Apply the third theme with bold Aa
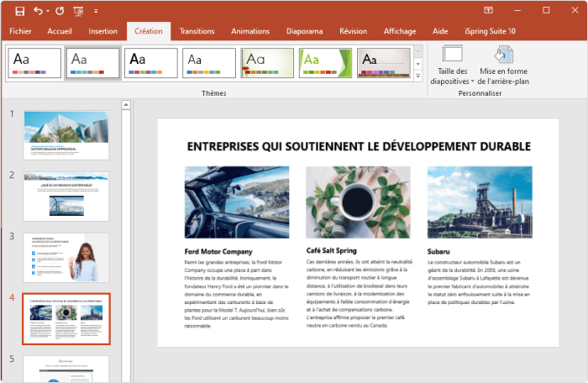 point(150,63)
